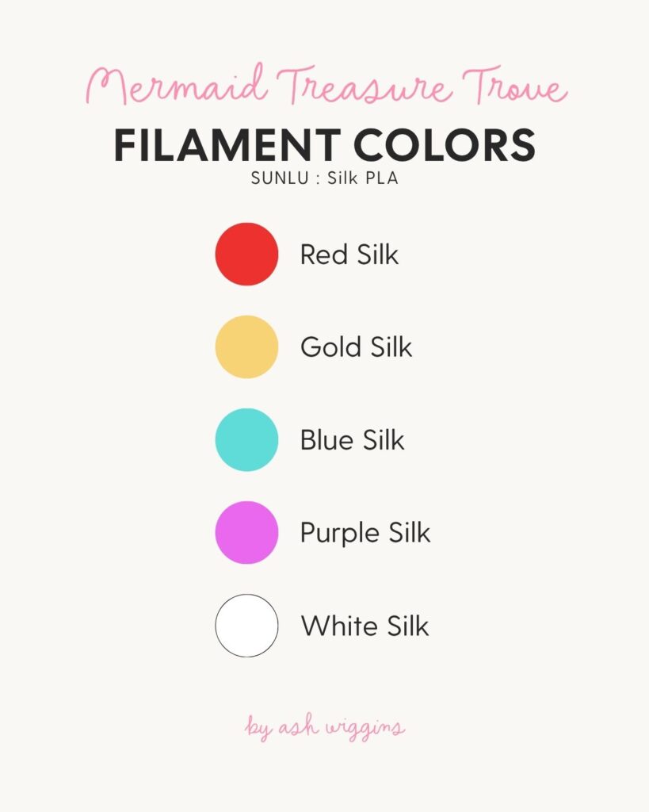
Task: Select the Blue Silk text
Action: coord(352,440)
